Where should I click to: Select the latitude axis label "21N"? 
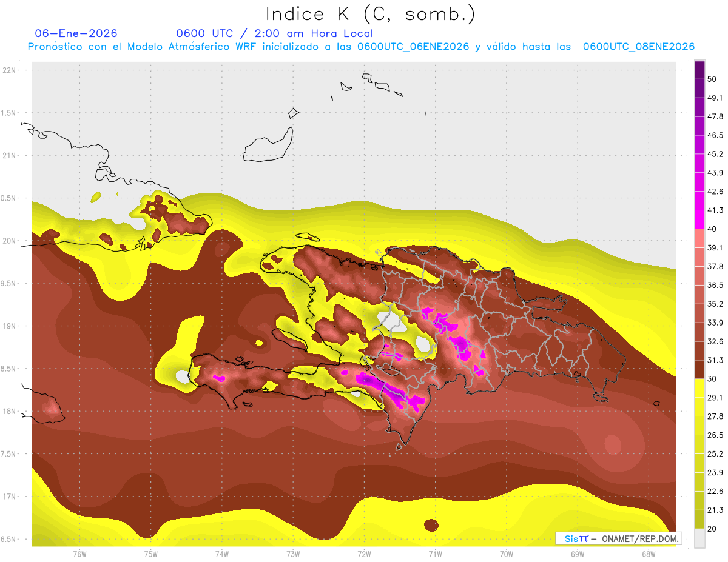tap(10, 156)
